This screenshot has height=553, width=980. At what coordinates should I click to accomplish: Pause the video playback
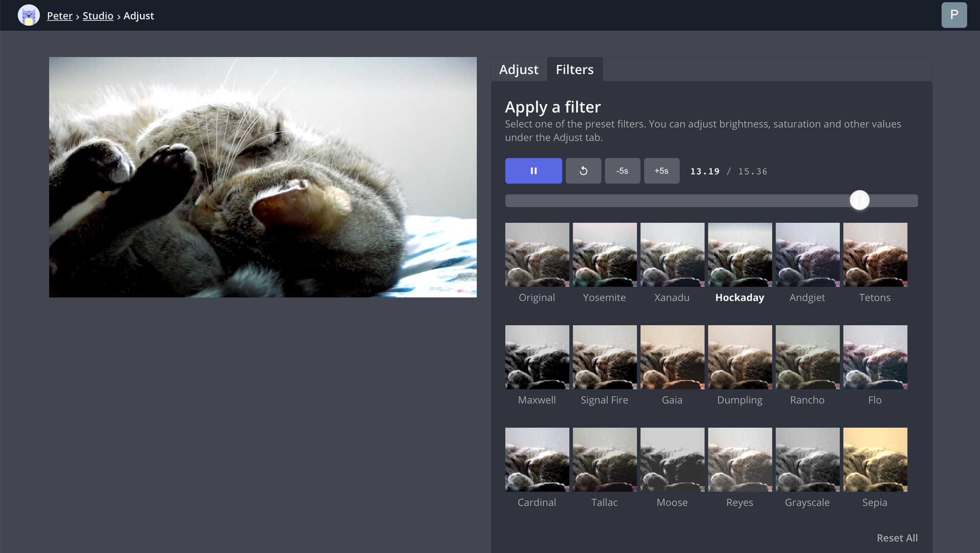[533, 171]
